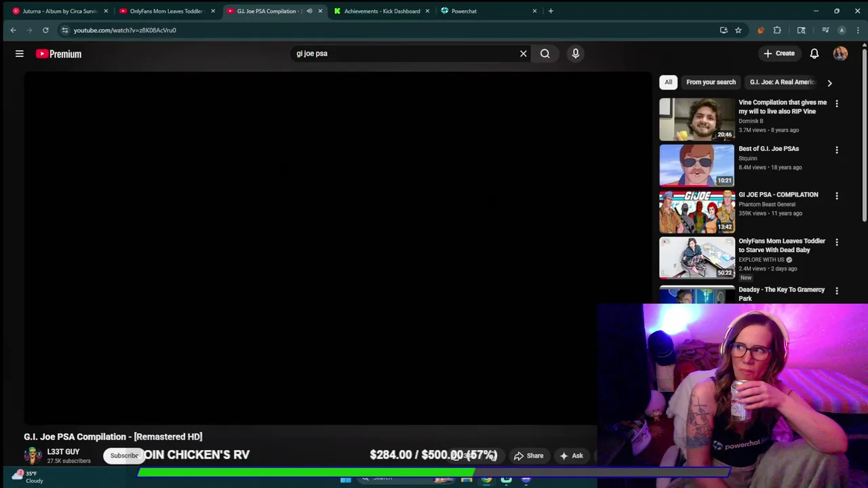Viewport: 868px width, 488px height.
Task: Open OnlyFans Mom Leaves Toddler thumbnail
Action: pos(696,258)
